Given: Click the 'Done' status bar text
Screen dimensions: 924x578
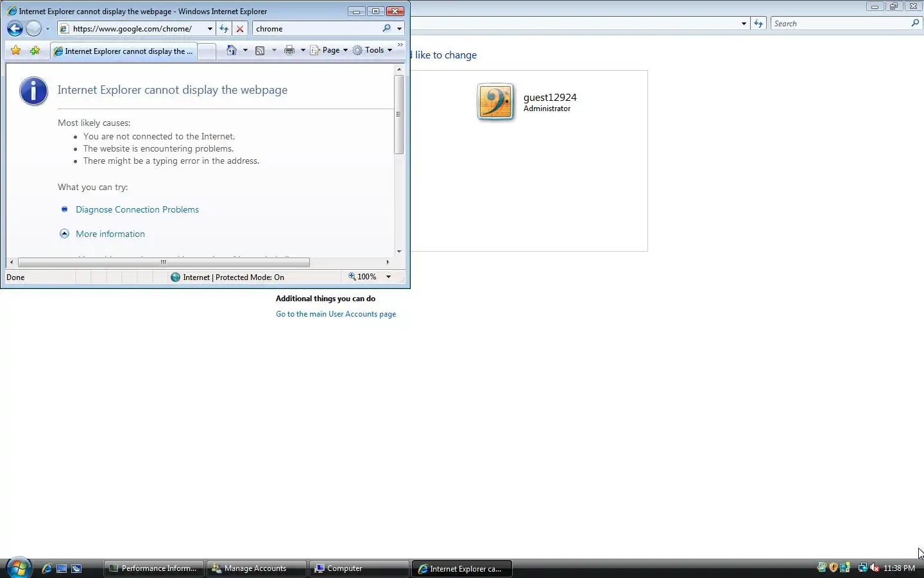Looking at the screenshot, I should [x=15, y=277].
